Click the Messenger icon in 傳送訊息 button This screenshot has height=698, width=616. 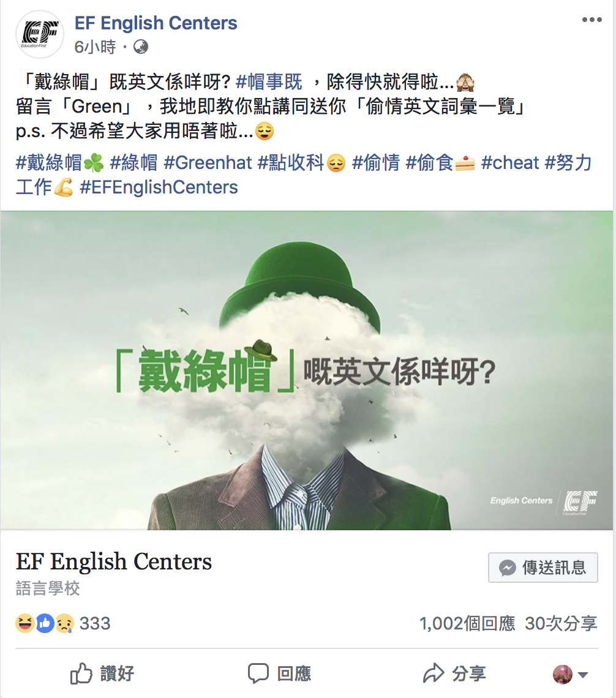[508, 568]
